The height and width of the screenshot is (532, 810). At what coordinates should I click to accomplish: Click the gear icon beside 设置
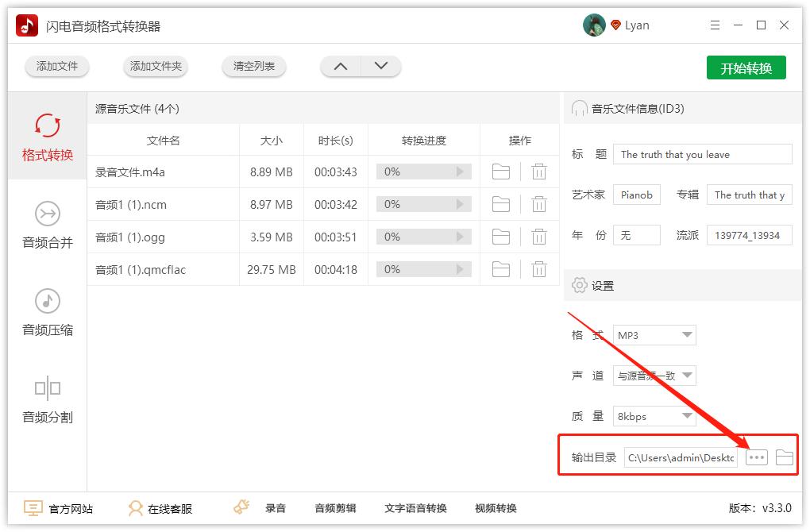[x=579, y=285]
